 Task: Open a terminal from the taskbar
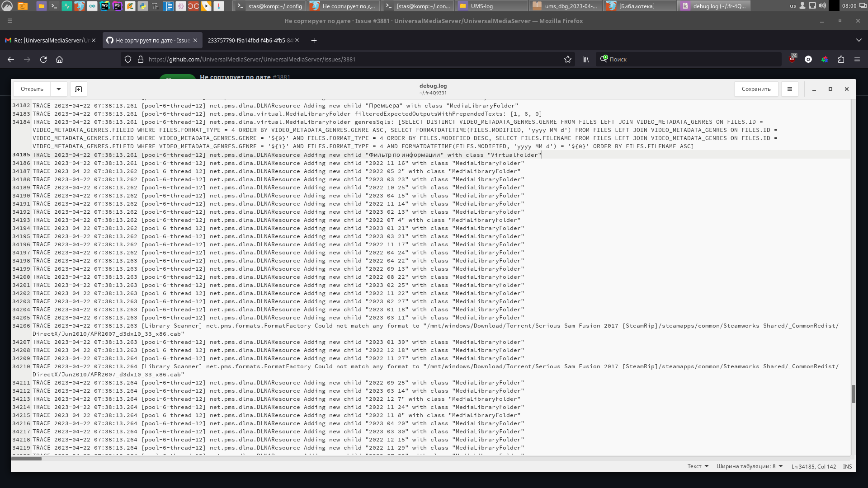coord(54,6)
